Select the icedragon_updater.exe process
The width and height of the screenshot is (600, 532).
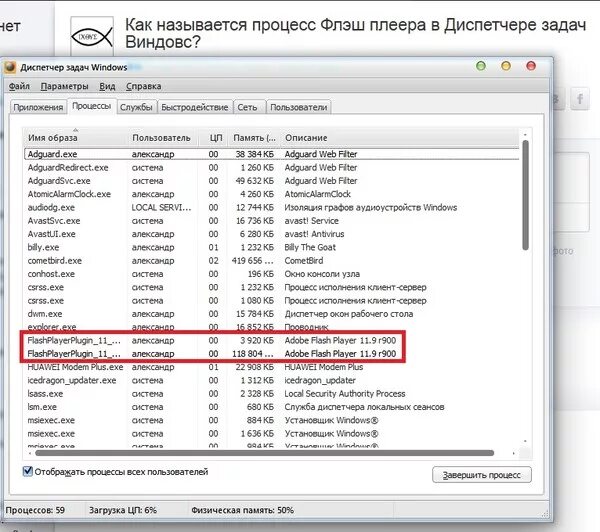coord(272,380)
